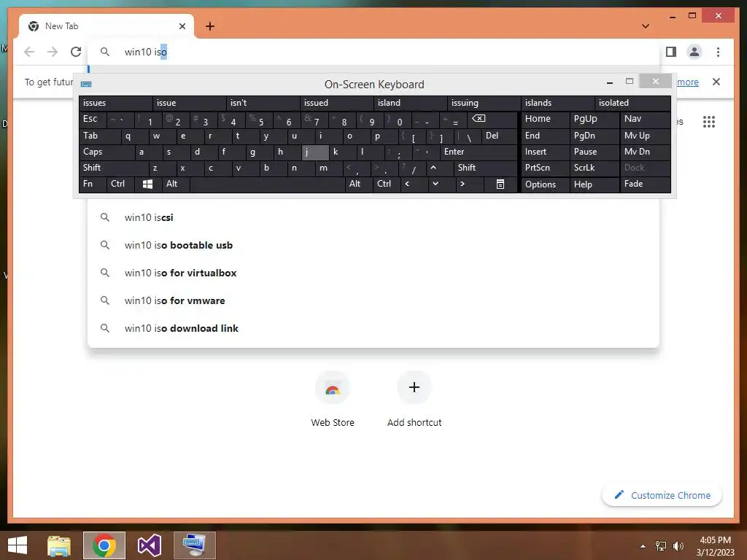The height and width of the screenshot is (560, 747).
Task: Toggle the Fn key
Action: coord(93,184)
